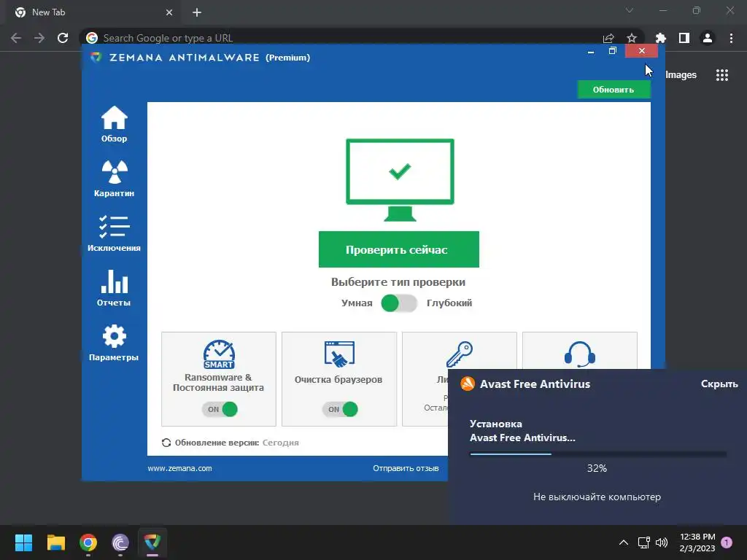Viewport: 747px width, 560px height.
Task: Switch to Chrome in the taskbar
Action: (x=88, y=542)
